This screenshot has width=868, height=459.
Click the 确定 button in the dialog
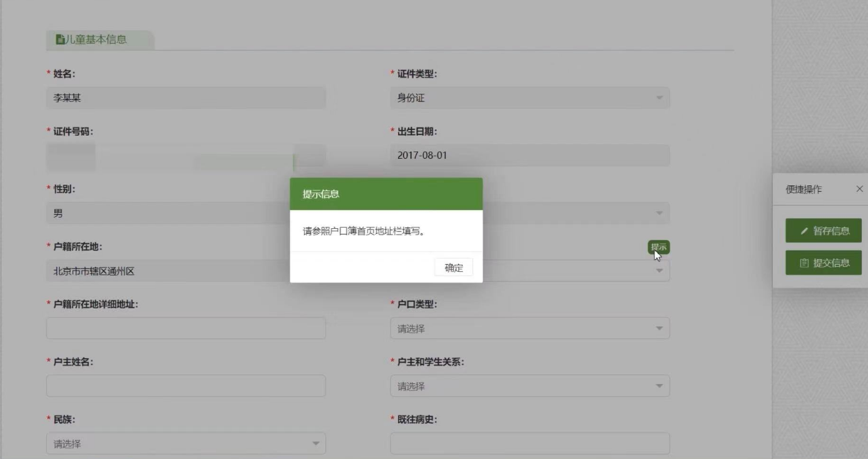pos(454,267)
